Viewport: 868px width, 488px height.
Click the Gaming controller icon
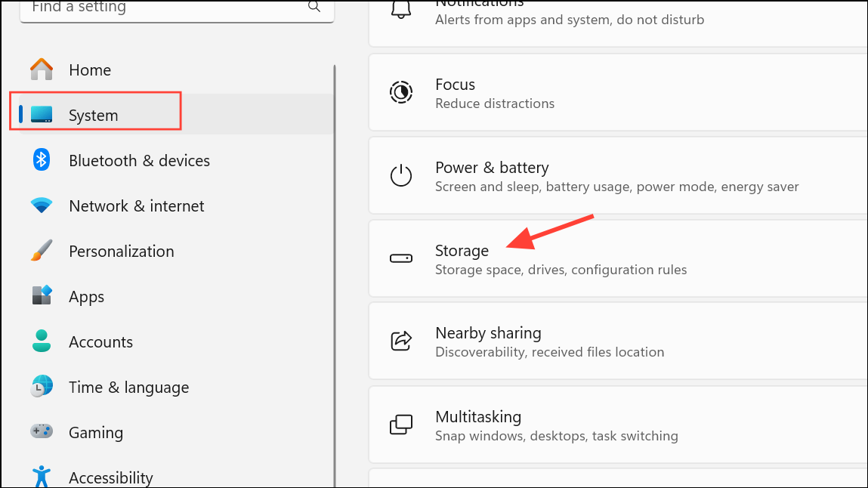[x=41, y=432]
